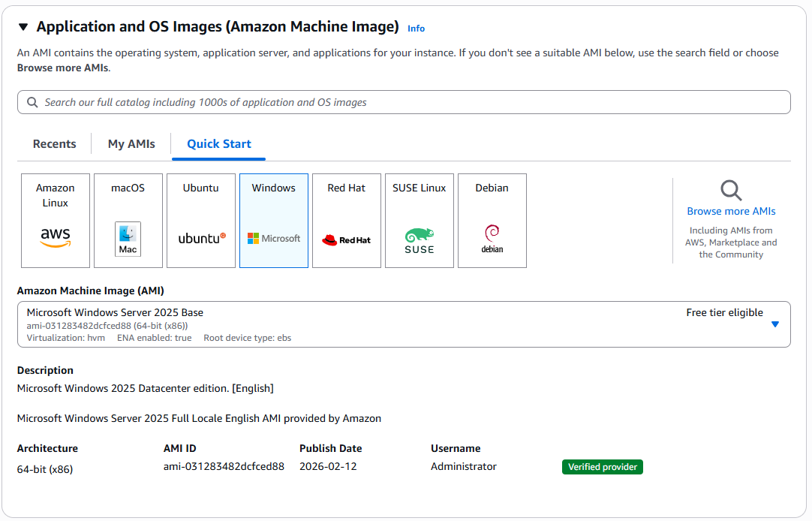
Task: Click the Verified provider badge
Action: coord(603,467)
